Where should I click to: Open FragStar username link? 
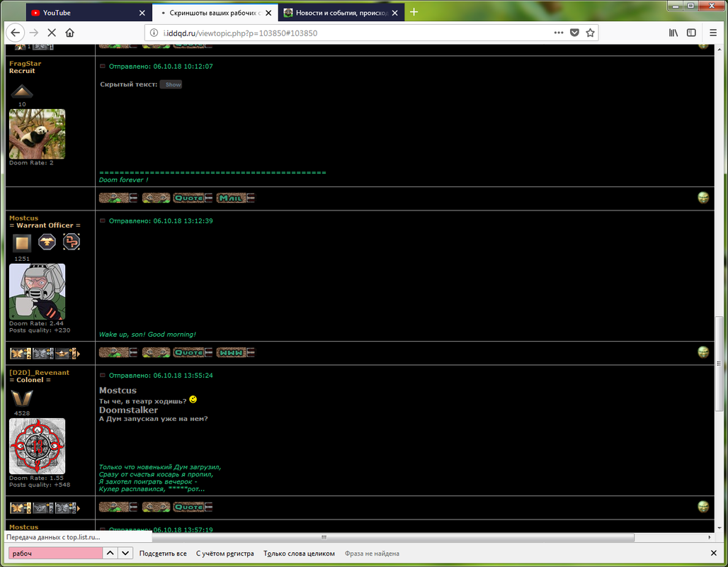pos(25,64)
